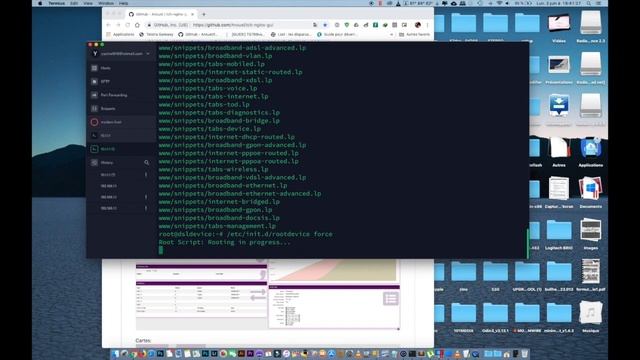Open the Termius menu in menu bar
The width and height of the screenshot is (640, 360).
tap(57, 3)
